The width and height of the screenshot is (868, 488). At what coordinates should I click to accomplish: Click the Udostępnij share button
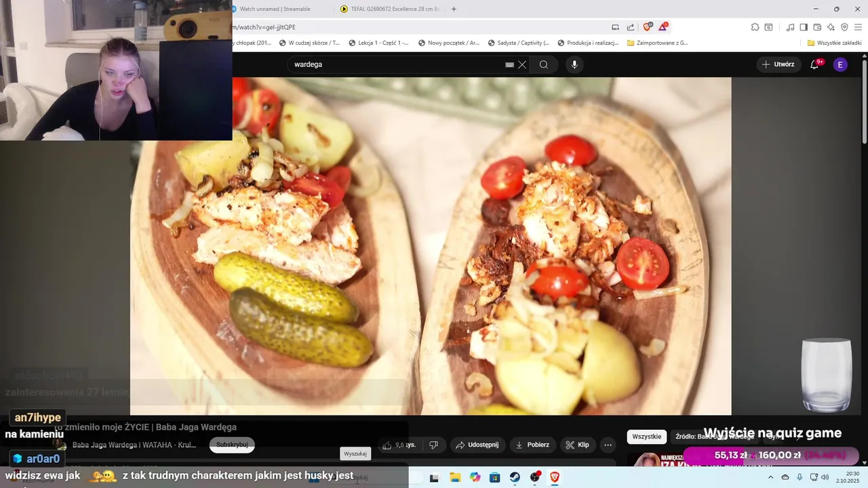point(477,445)
